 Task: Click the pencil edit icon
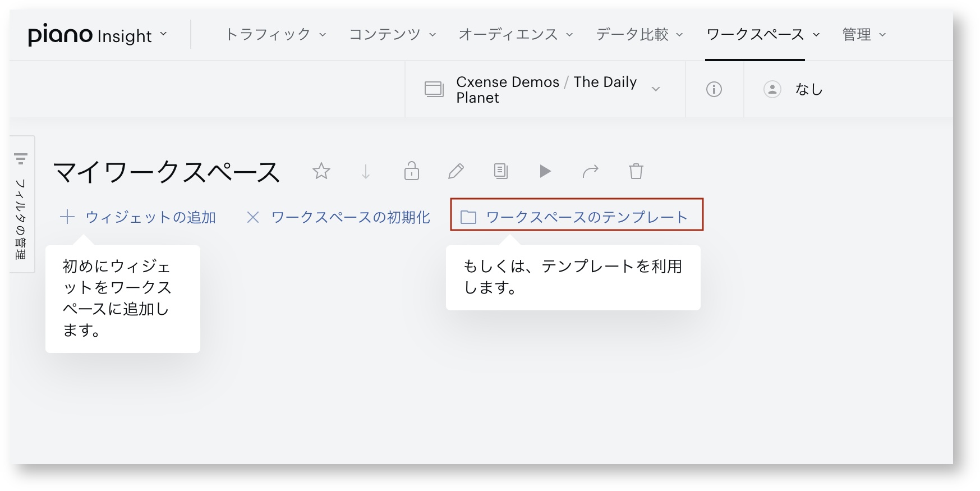(x=456, y=171)
